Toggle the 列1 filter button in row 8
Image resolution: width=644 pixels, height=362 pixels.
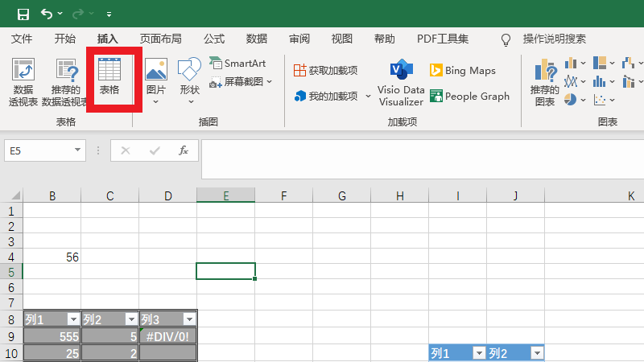pyautogui.click(x=73, y=319)
